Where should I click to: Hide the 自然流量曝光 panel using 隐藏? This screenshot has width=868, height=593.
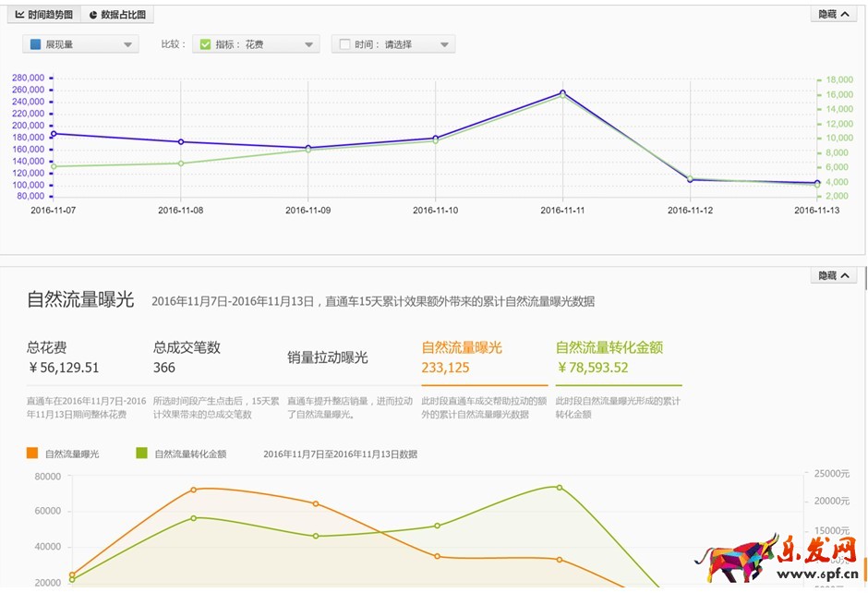pos(833,275)
